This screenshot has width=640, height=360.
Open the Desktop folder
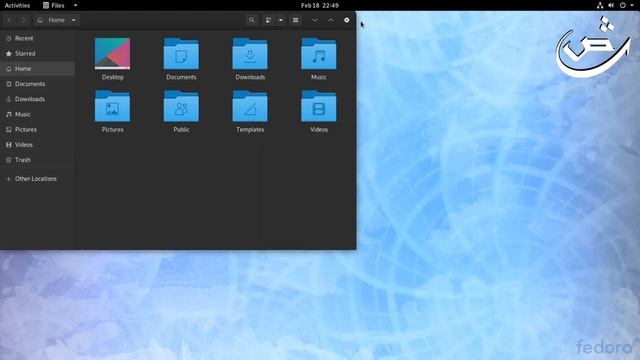(x=112, y=53)
